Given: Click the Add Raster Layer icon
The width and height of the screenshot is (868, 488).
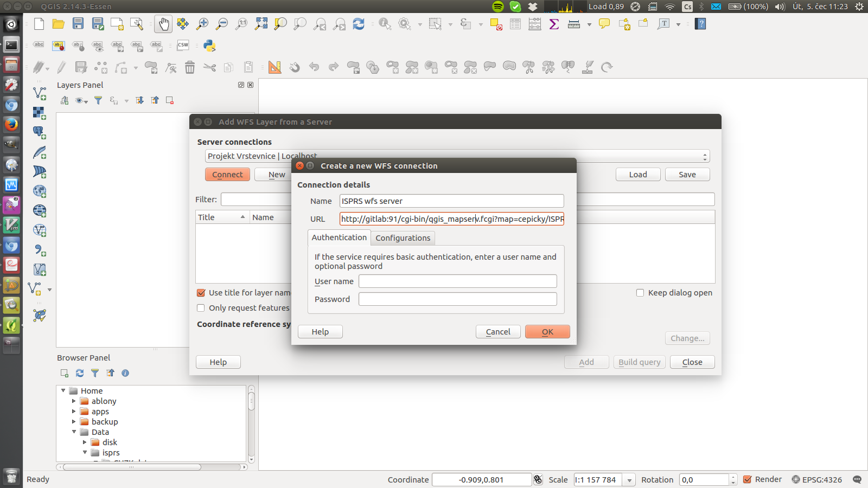Looking at the screenshot, I should [x=40, y=113].
